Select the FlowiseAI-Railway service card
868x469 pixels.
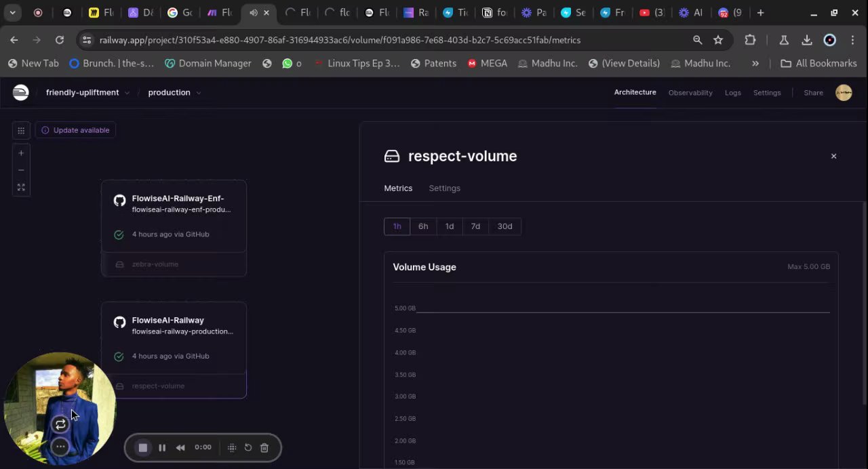click(x=174, y=338)
